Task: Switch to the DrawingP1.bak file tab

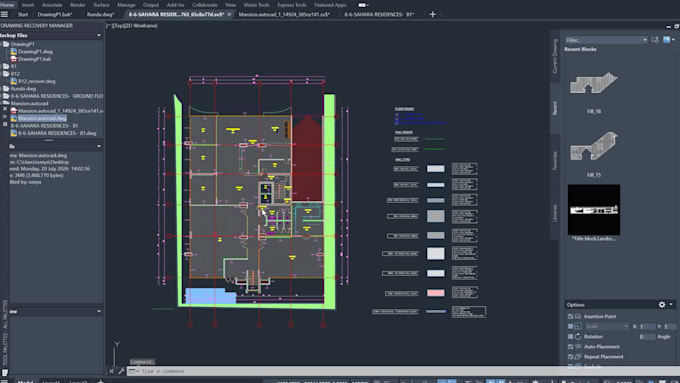Action: point(55,14)
